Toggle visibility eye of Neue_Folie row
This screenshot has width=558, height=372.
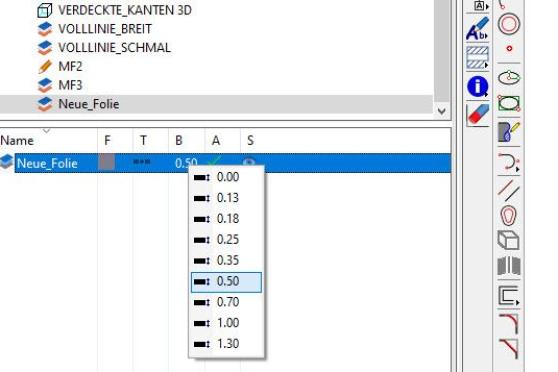click(x=249, y=162)
